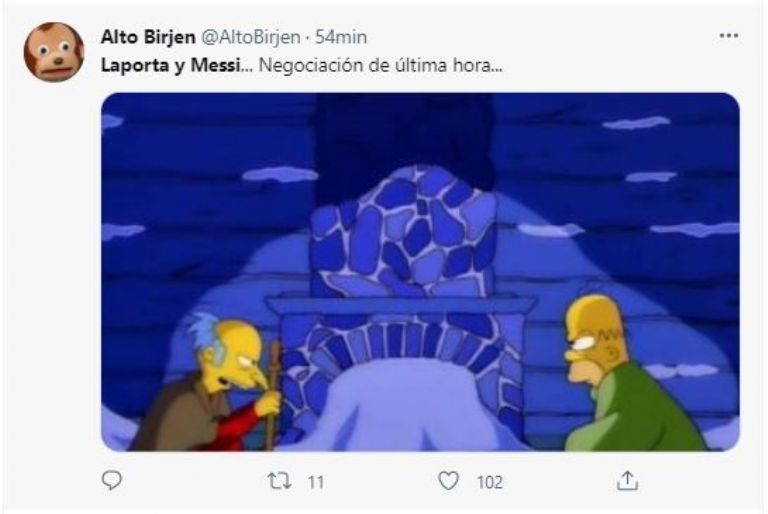Click the dark chimney above the fireplace
768x514 pixels.
tap(404, 142)
